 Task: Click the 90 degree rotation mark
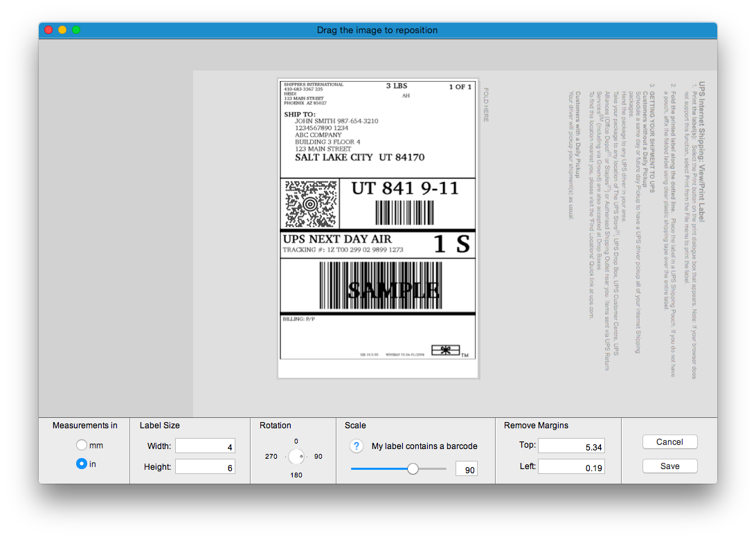point(318,457)
